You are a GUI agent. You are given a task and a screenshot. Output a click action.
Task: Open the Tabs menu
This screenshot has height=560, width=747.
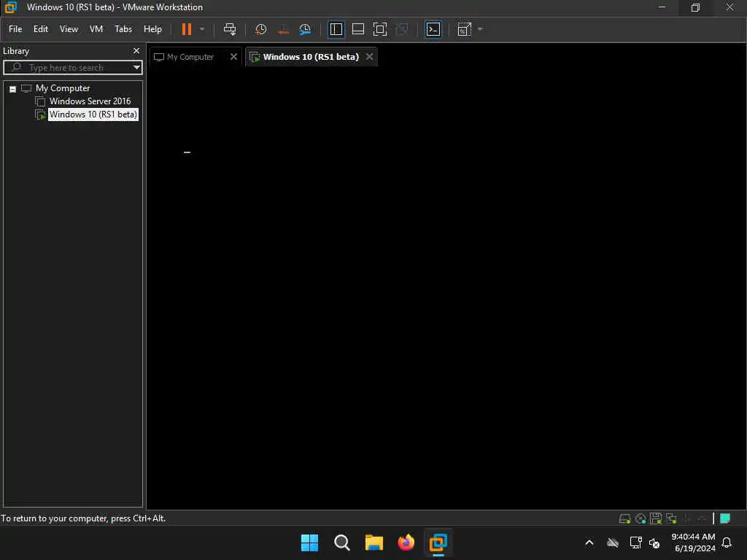coord(123,29)
